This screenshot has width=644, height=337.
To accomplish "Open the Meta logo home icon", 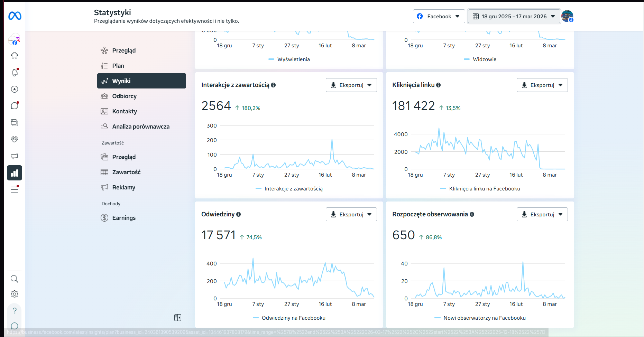I will (15, 16).
